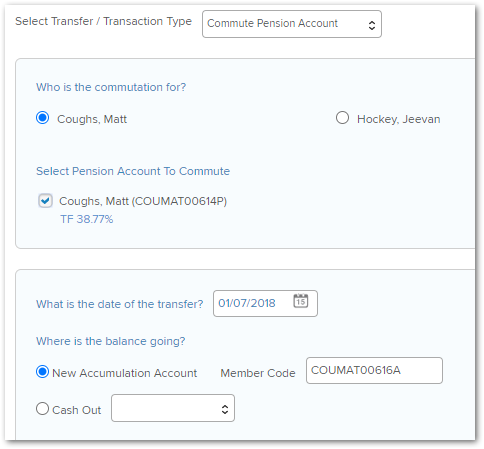This screenshot has width=484, height=449.
Task: Click the Hockey, Jeevan name label
Action: coord(399,119)
